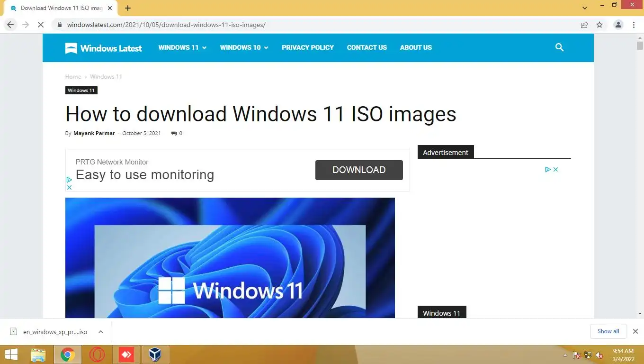Screen dimensions: 644x364
Task: Open the red AnyDesk taskbar icon
Action: (x=126, y=355)
